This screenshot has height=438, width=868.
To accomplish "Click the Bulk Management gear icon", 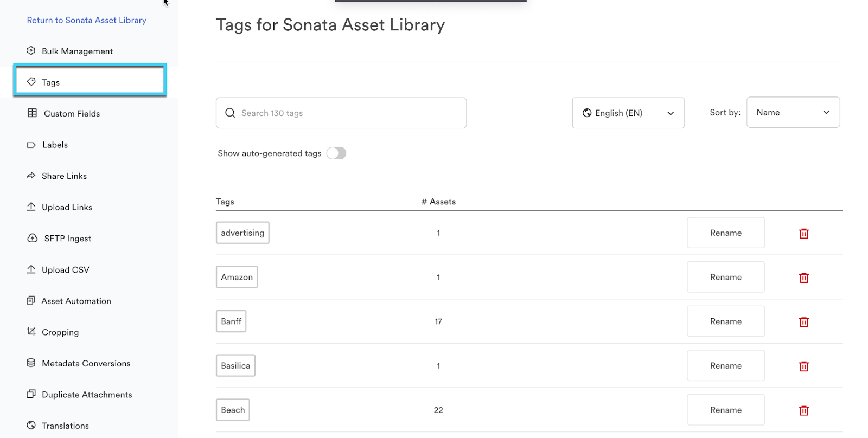I will pos(31,51).
